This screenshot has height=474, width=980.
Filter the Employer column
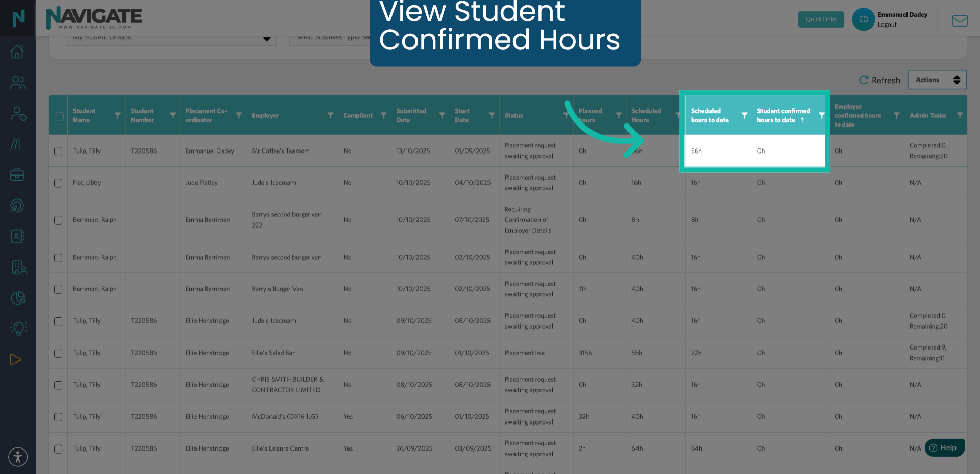330,115
